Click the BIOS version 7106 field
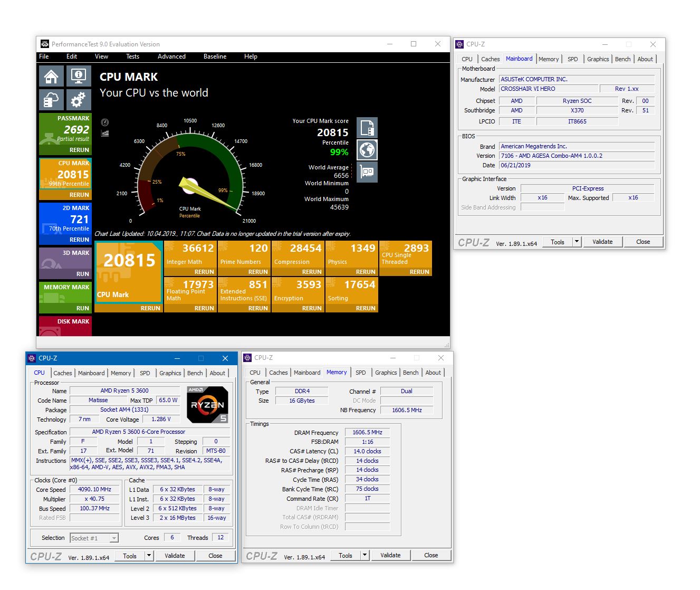 click(577, 156)
